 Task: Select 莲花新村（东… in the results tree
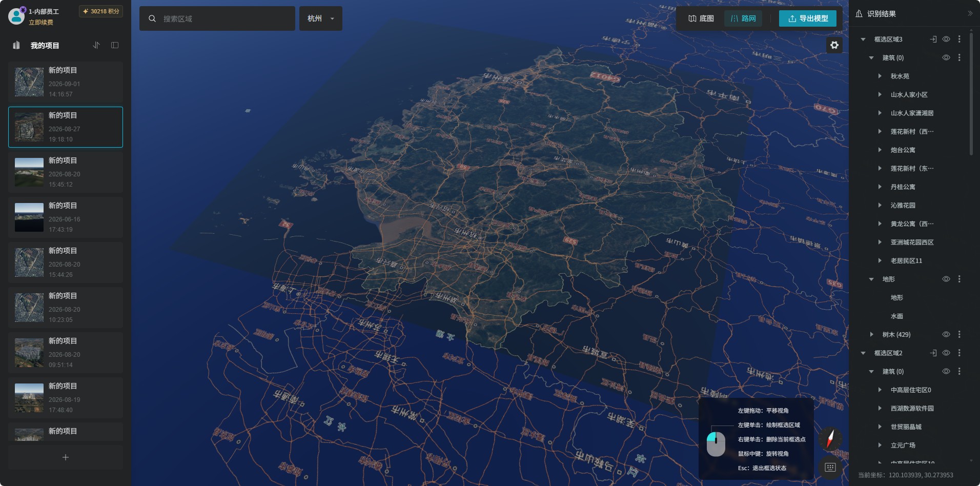(912, 168)
